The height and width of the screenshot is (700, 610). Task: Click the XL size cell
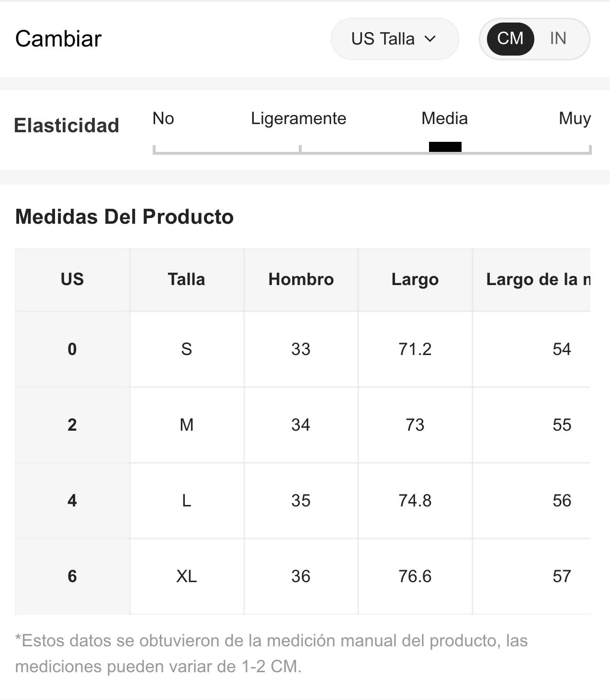point(186,576)
